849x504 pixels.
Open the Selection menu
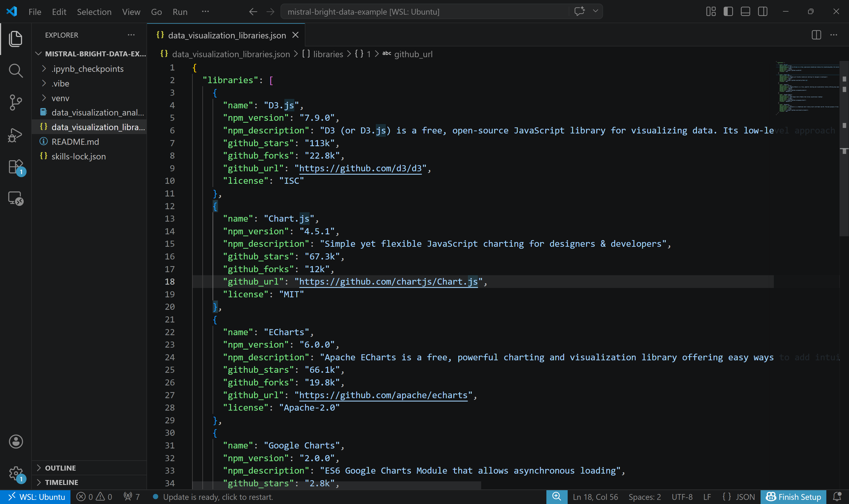[94, 12]
